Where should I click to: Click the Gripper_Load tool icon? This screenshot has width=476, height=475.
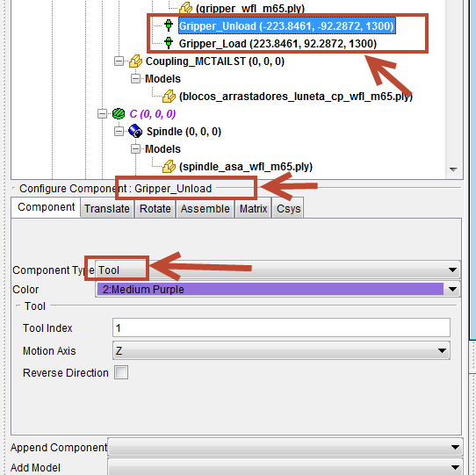169,43
